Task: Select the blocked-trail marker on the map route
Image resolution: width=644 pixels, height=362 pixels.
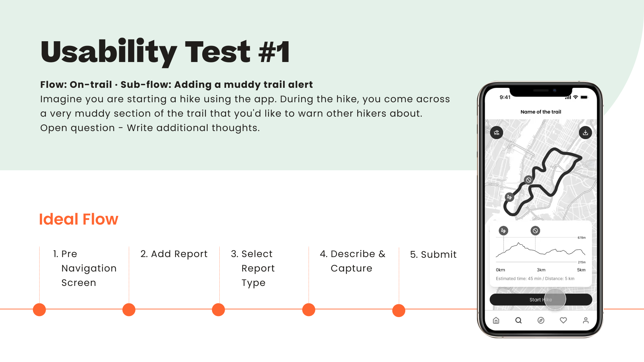Action: (x=529, y=180)
